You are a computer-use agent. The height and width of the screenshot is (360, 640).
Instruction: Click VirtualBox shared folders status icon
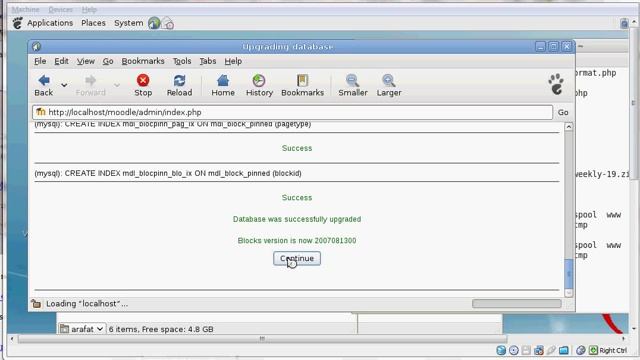point(564,350)
